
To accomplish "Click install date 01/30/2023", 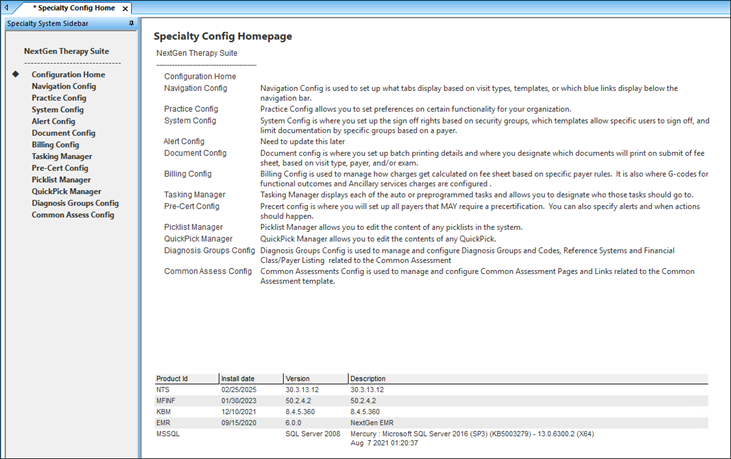I will pyautogui.click(x=239, y=401).
